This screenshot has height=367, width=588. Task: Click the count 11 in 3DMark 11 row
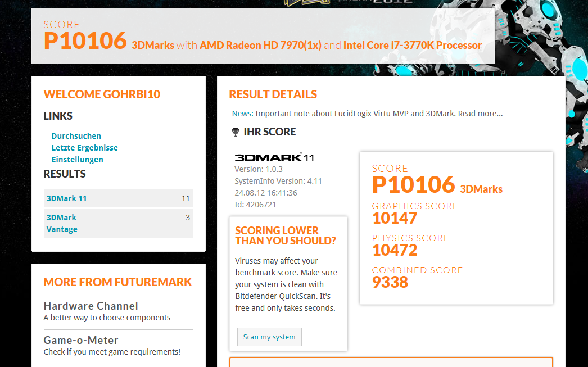click(186, 198)
